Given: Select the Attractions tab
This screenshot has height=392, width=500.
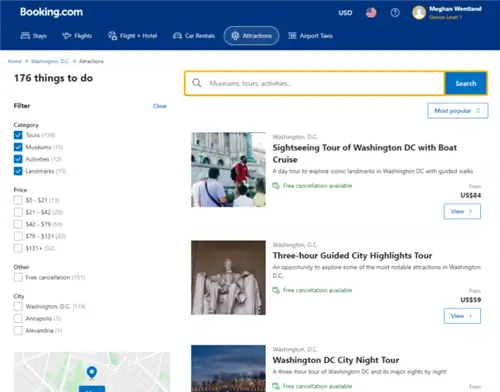Looking at the screenshot, I should click(x=251, y=36).
